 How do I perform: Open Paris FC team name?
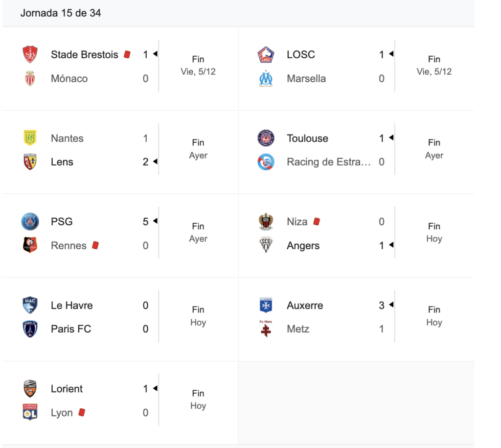point(71,329)
